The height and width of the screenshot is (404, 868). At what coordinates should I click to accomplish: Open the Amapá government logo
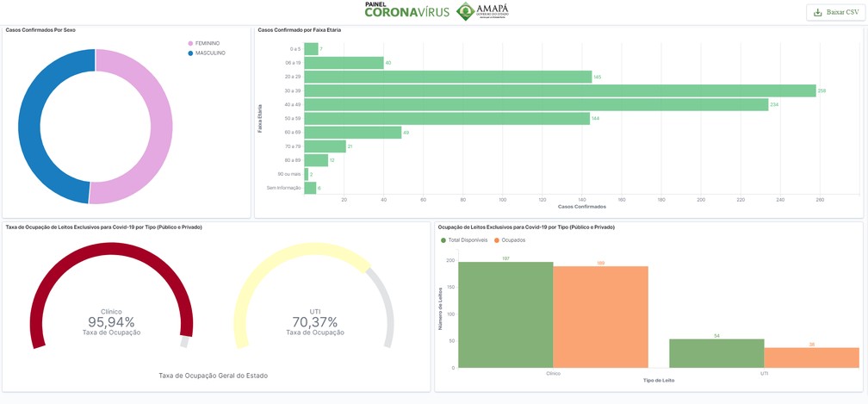coord(483,10)
